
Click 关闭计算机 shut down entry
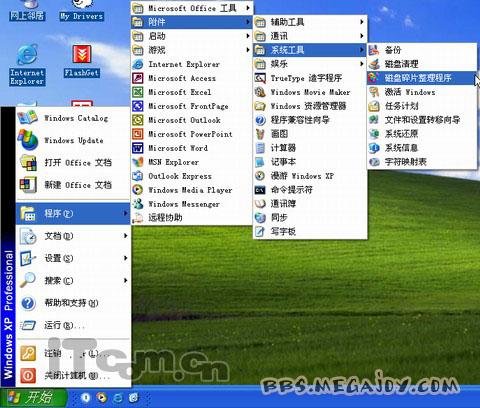click(x=73, y=376)
